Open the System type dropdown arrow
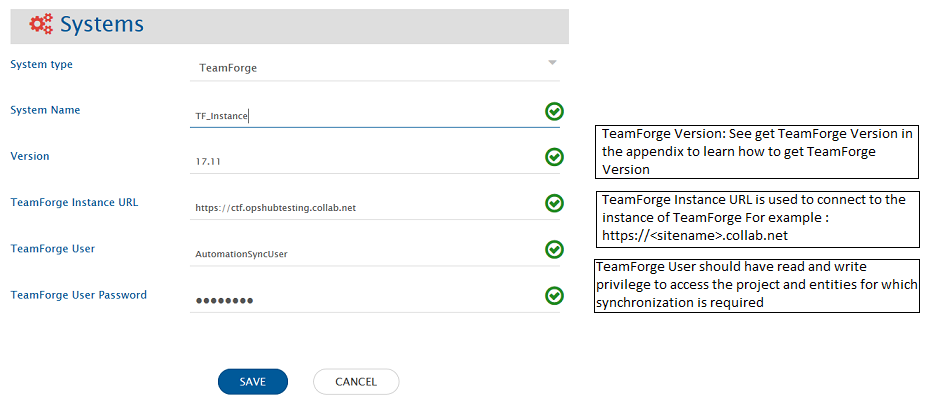 pyautogui.click(x=552, y=63)
